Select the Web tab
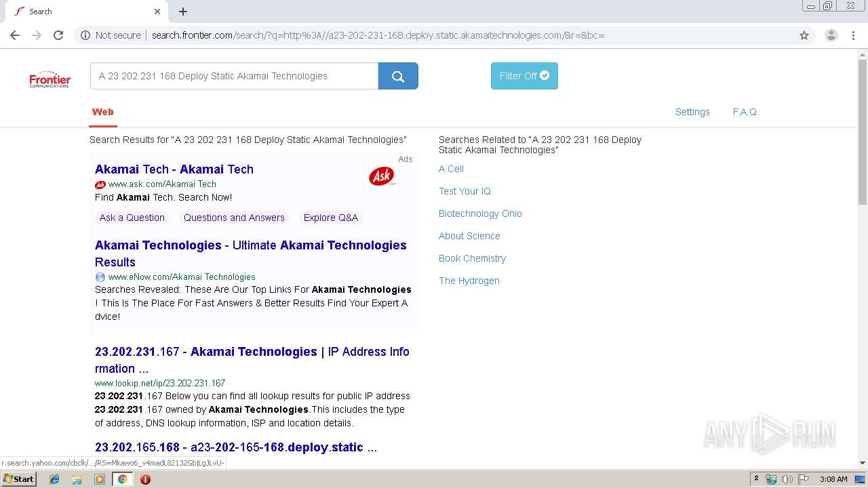 coord(103,113)
